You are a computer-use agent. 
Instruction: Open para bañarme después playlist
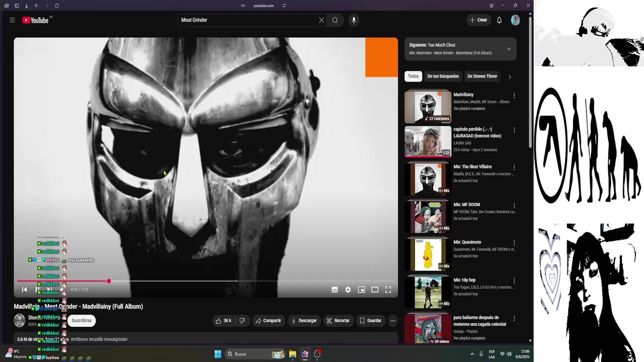(x=428, y=329)
